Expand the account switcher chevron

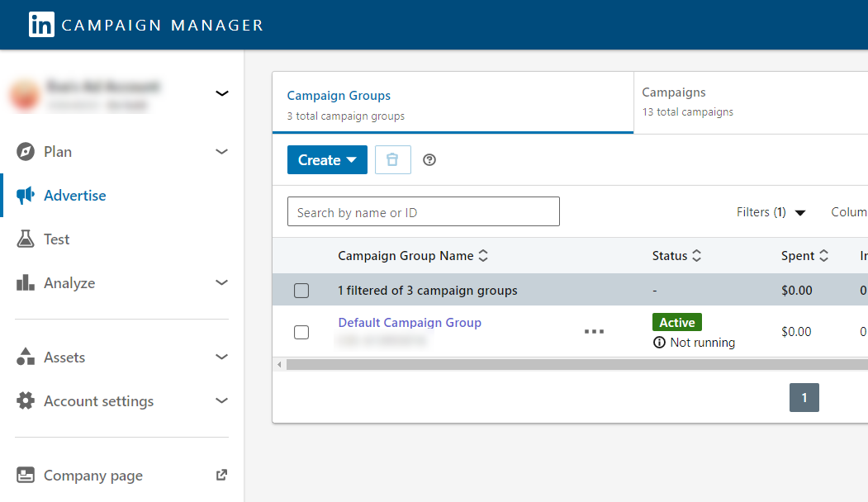tap(222, 93)
